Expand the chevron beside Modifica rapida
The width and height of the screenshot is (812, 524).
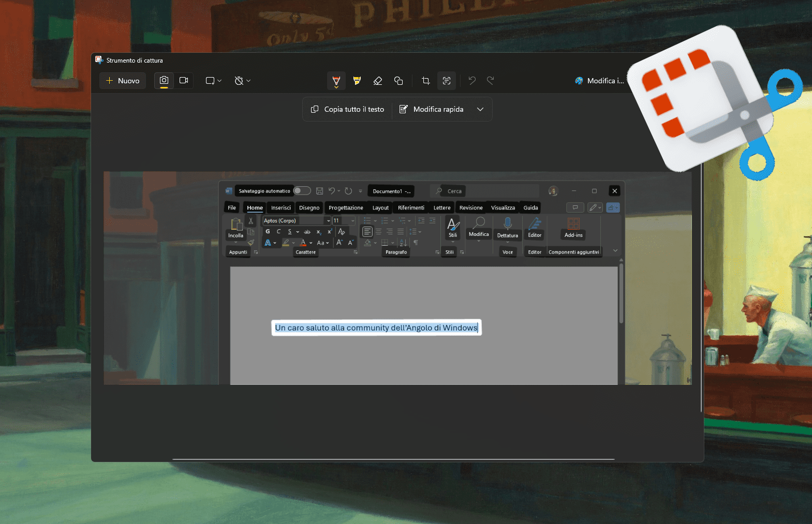pos(480,109)
